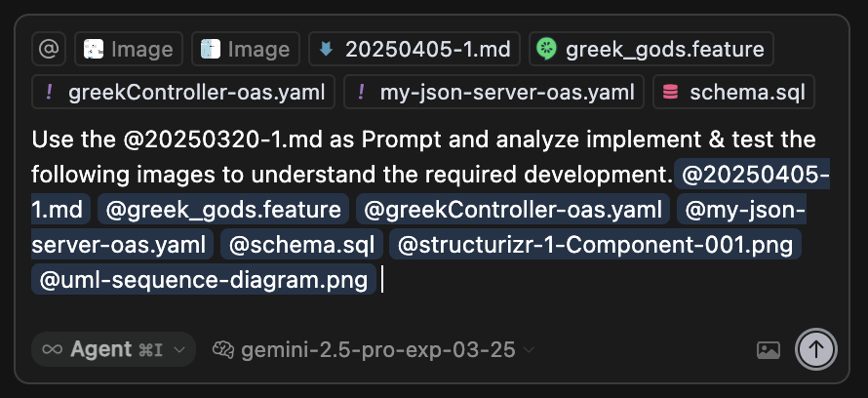Image resolution: width=868 pixels, height=398 pixels.
Task: Open the gemini-2.5-pro-exp-03-25 model selector
Action: 375,350
